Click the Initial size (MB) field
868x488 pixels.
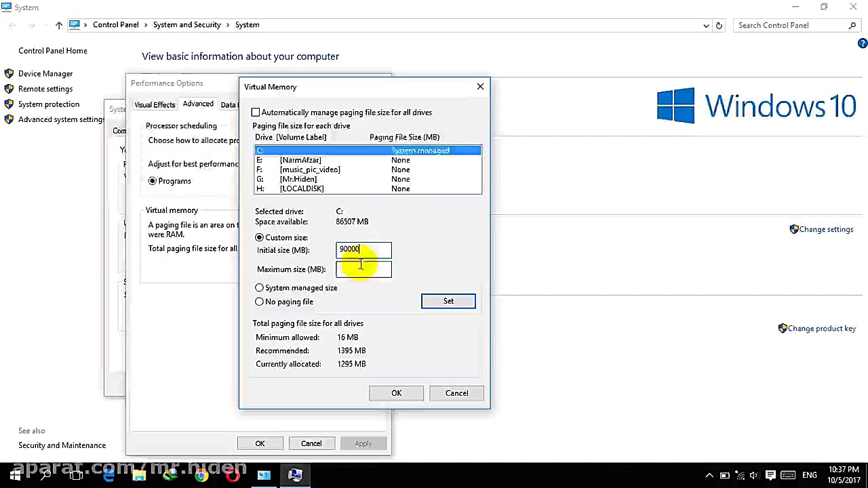[363, 250]
